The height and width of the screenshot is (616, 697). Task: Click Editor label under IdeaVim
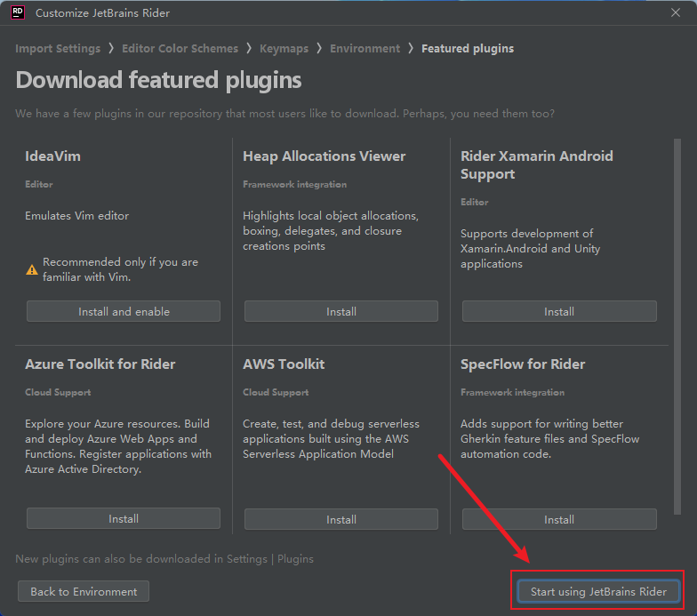pyautogui.click(x=39, y=184)
